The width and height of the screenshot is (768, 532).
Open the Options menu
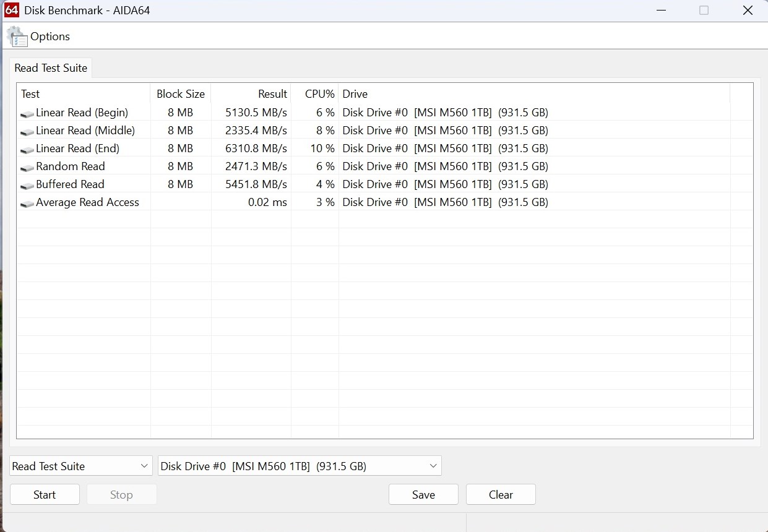point(50,36)
